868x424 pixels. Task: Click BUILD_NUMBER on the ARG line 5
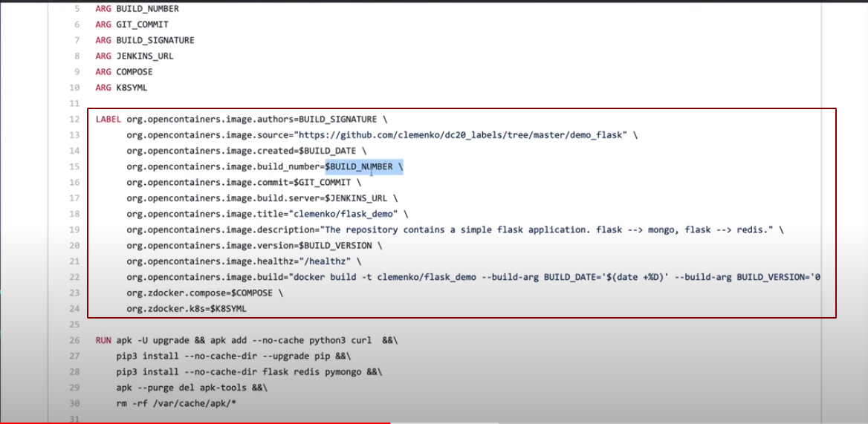click(x=147, y=9)
